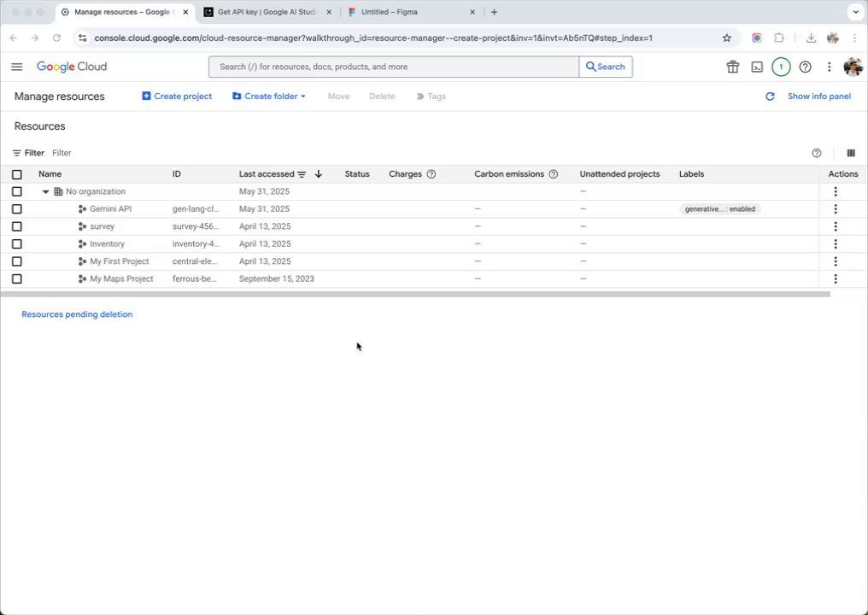Image resolution: width=868 pixels, height=615 pixels.
Task: Check the Inventory row checkbox
Action: [x=17, y=244]
